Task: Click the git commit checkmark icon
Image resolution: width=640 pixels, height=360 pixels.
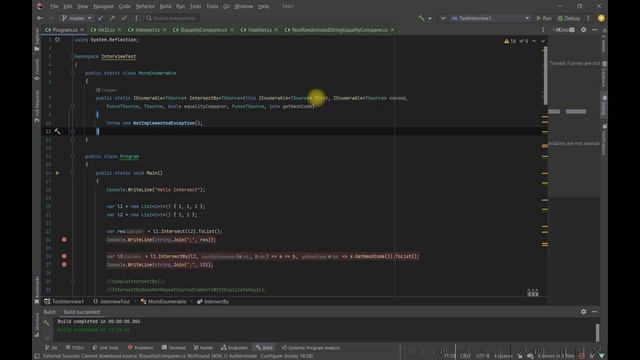Action: click(x=124, y=18)
